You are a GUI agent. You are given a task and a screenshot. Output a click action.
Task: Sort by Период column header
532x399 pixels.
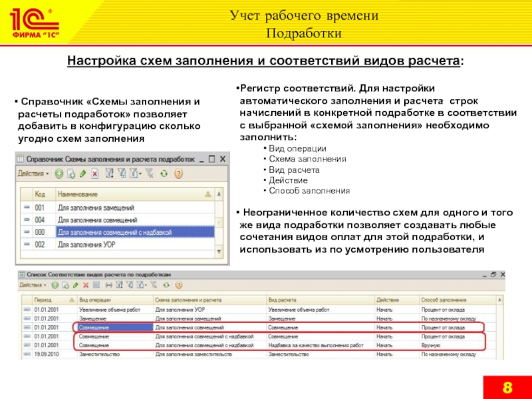pyautogui.click(x=54, y=300)
